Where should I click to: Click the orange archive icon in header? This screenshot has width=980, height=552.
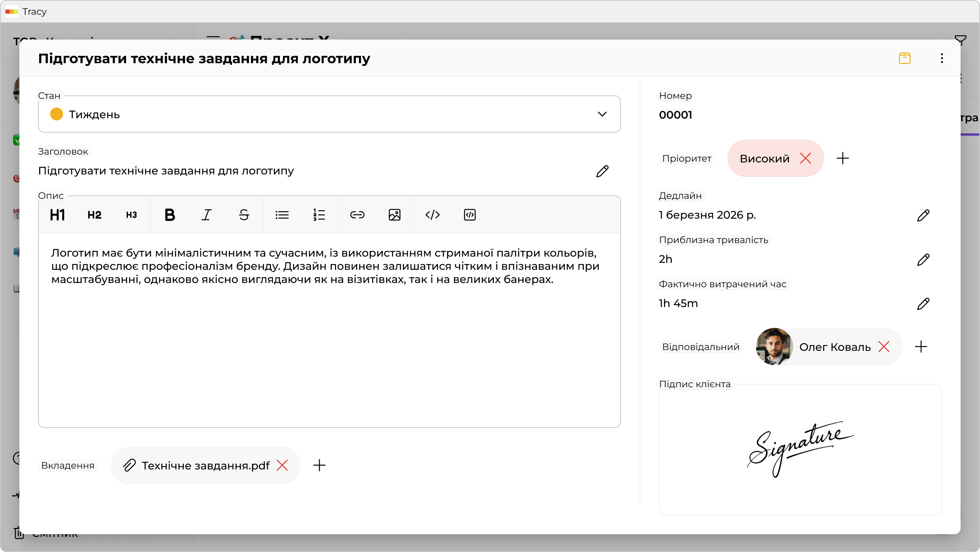[x=904, y=59]
